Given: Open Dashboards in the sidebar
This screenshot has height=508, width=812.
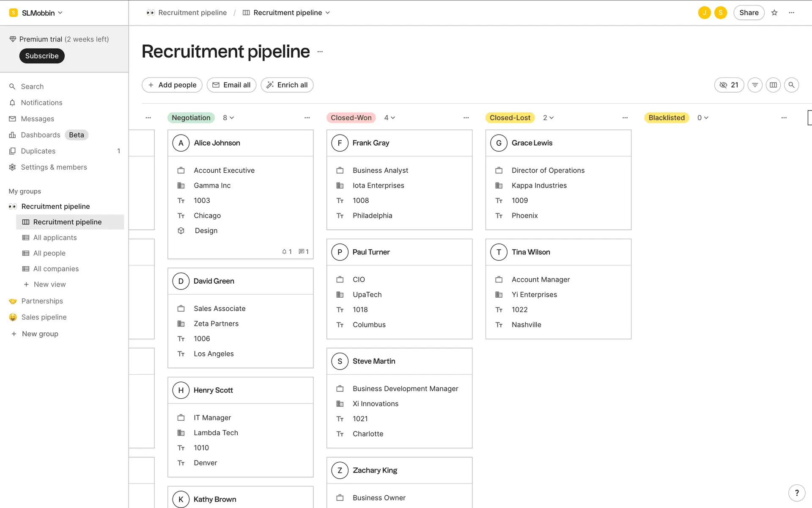Looking at the screenshot, I should point(41,135).
